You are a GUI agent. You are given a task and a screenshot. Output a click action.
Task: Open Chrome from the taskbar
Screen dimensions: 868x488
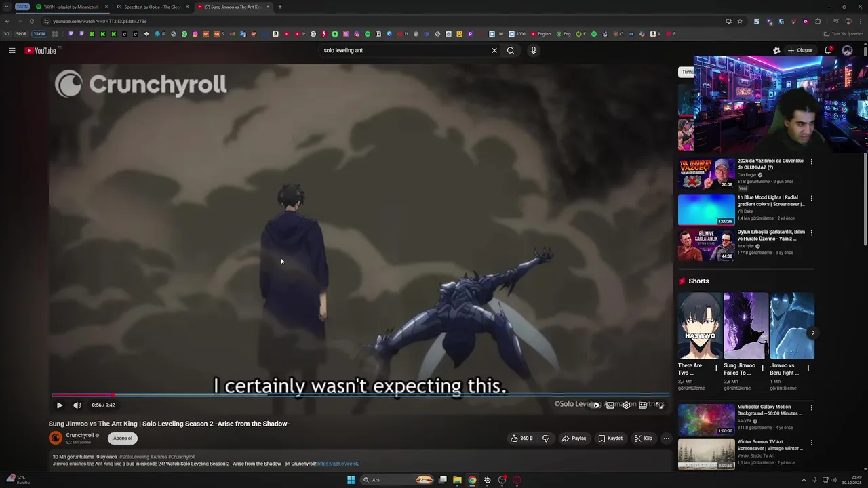[472, 480]
